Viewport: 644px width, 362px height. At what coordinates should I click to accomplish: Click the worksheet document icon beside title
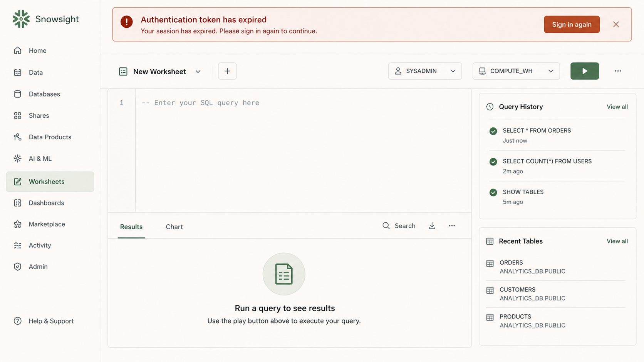click(123, 72)
